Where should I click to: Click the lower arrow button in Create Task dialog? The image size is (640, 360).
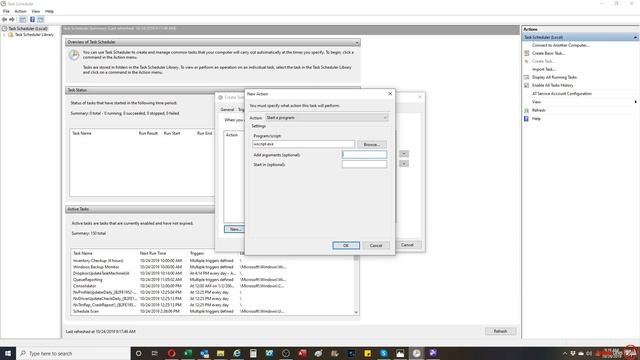click(x=404, y=163)
